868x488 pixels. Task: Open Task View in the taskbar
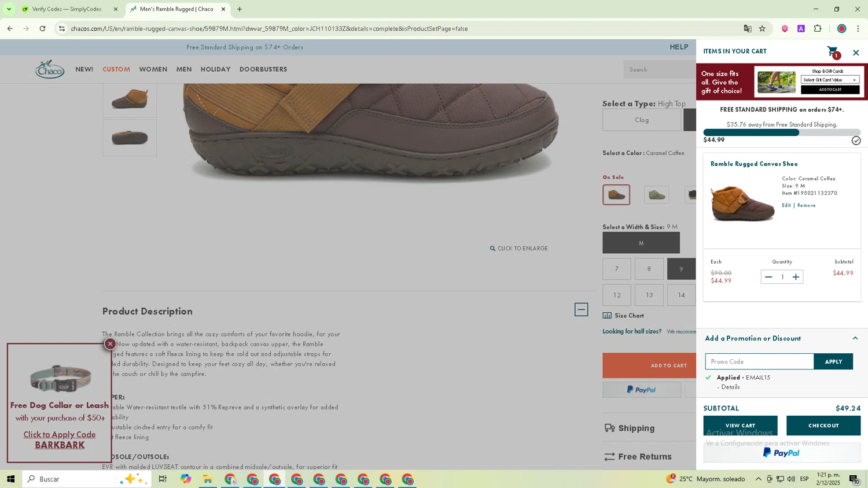[x=163, y=479]
